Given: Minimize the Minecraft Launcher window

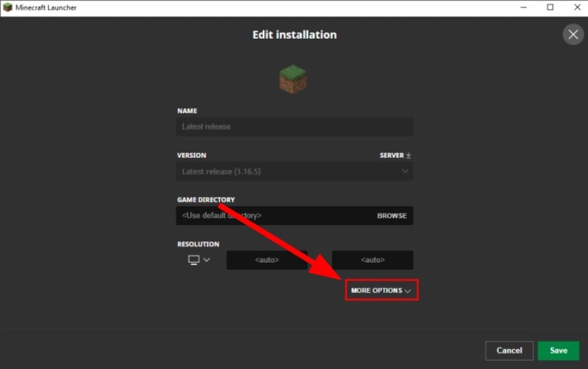Looking at the screenshot, I should click(x=524, y=8).
